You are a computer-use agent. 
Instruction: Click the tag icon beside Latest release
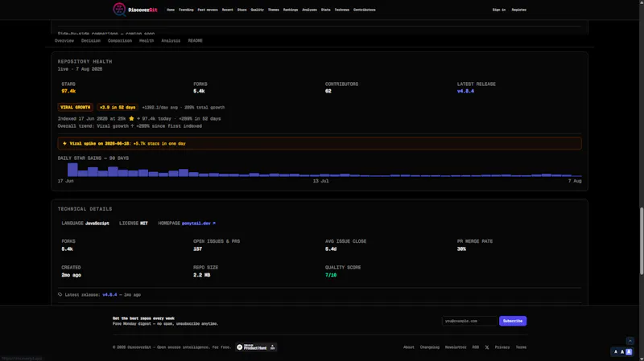[x=60, y=294]
